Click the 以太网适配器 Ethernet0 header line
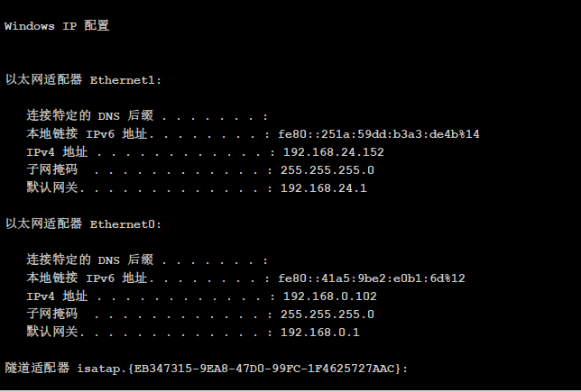 point(84,223)
